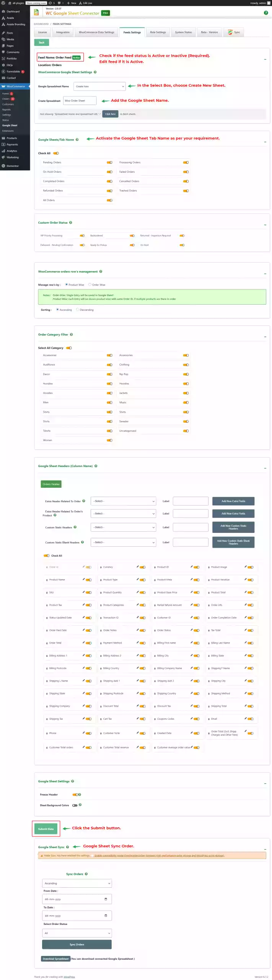Toggle the Pending Orders sheet tab switch
The height and width of the screenshot is (980, 272).
point(109,162)
